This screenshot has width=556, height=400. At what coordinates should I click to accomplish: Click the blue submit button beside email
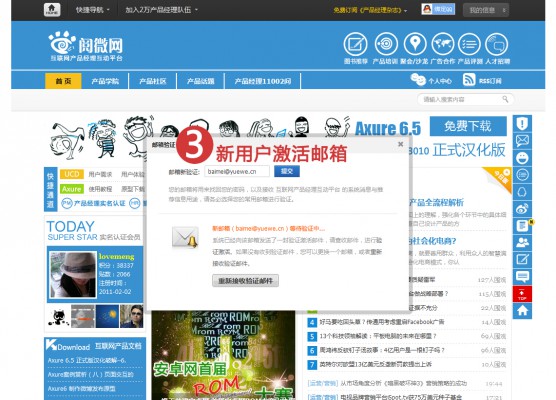click(287, 171)
